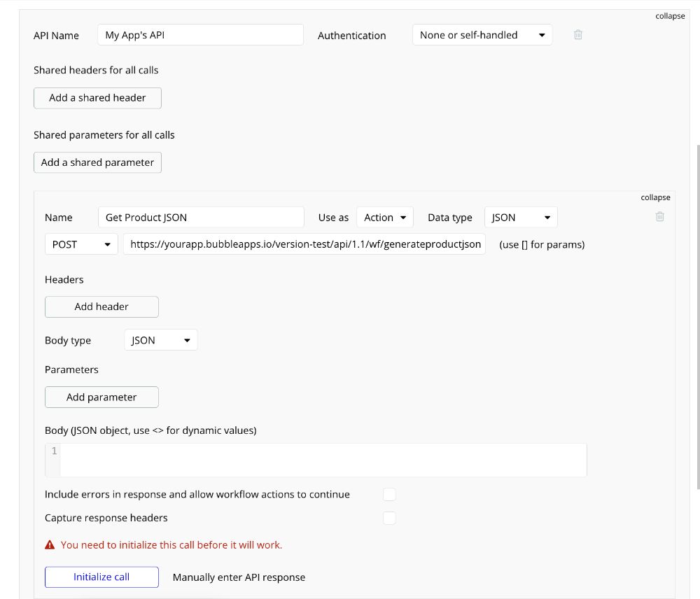This screenshot has height=599, width=700.
Task: Open the Authentication dropdown
Action: point(482,35)
